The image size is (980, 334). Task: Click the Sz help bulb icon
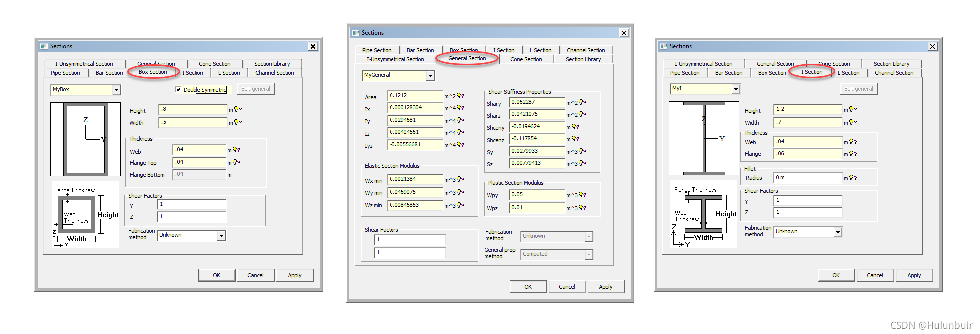[x=583, y=163]
